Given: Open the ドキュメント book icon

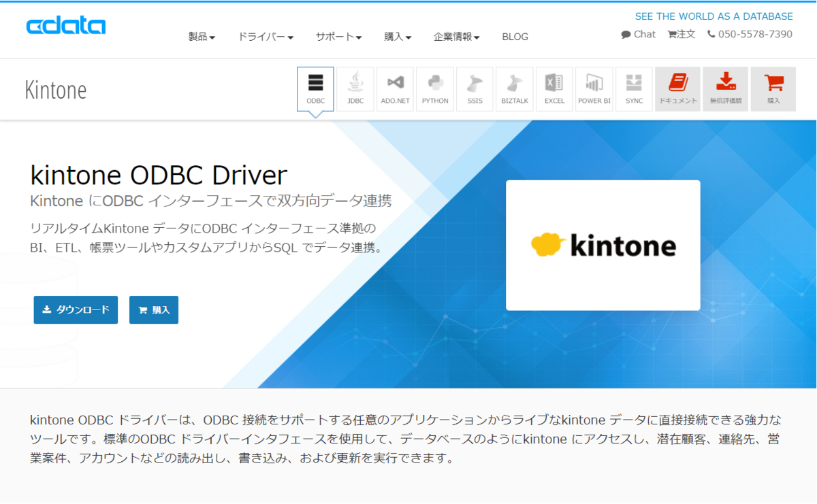Looking at the screenshot, I should click(x=678, y=89).
